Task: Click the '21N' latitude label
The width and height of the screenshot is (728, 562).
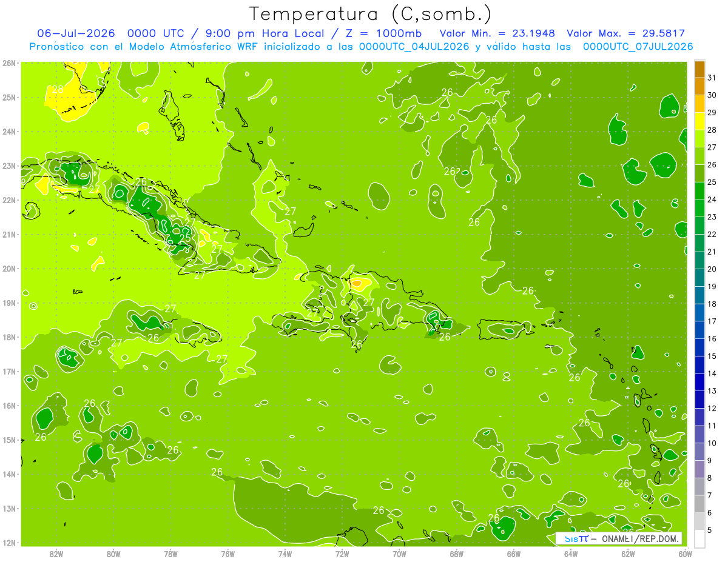Action: click(x=9, y=234)
